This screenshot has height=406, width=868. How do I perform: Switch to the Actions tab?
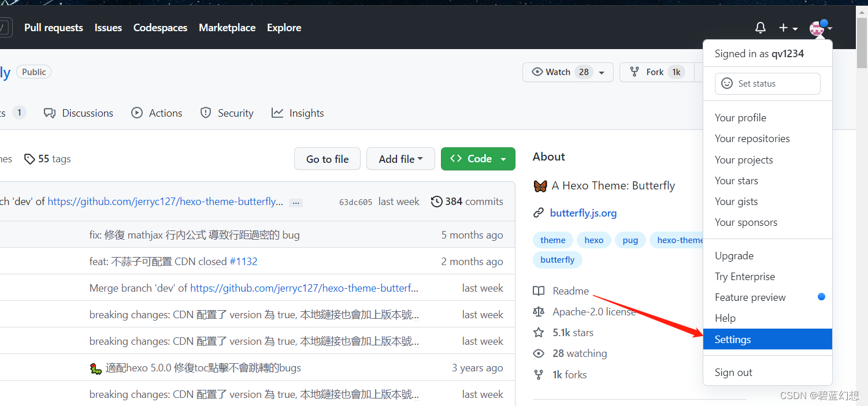coord(157,113)
